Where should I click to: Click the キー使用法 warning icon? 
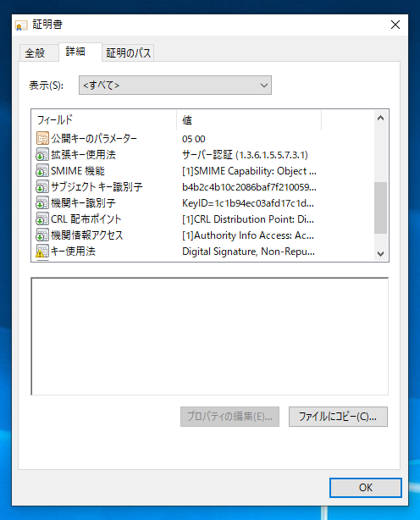42,252
